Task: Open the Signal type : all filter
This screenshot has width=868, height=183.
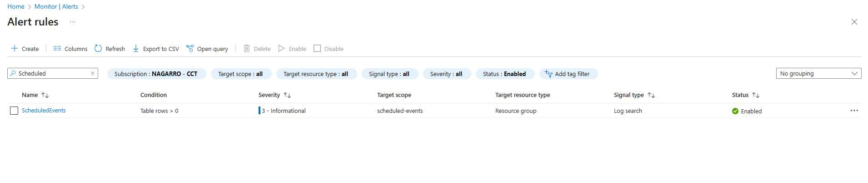Action: point(389,74)
